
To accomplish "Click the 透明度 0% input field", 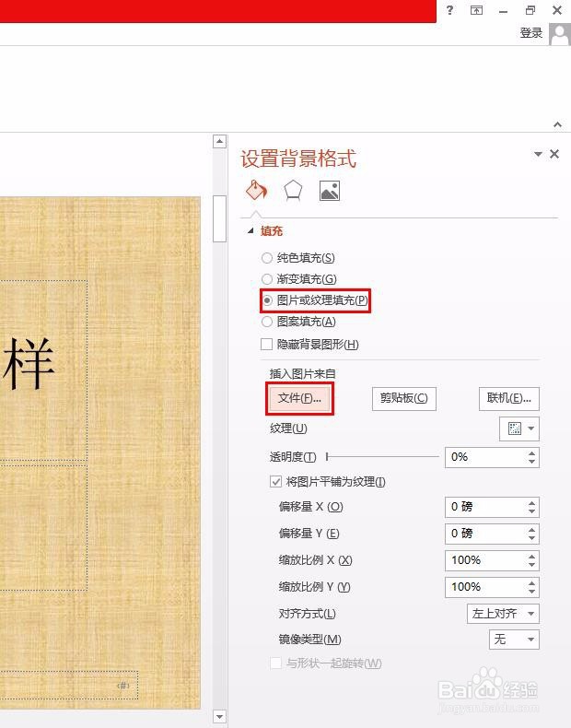I will point(485,457).
